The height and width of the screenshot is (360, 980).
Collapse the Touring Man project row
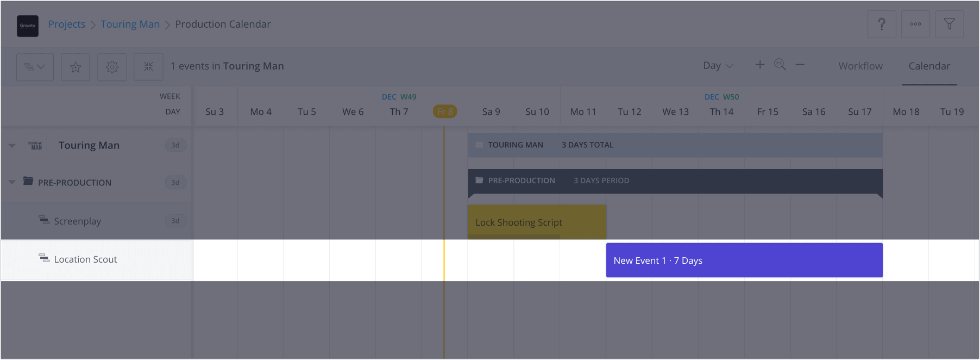(x=12, y=145)
